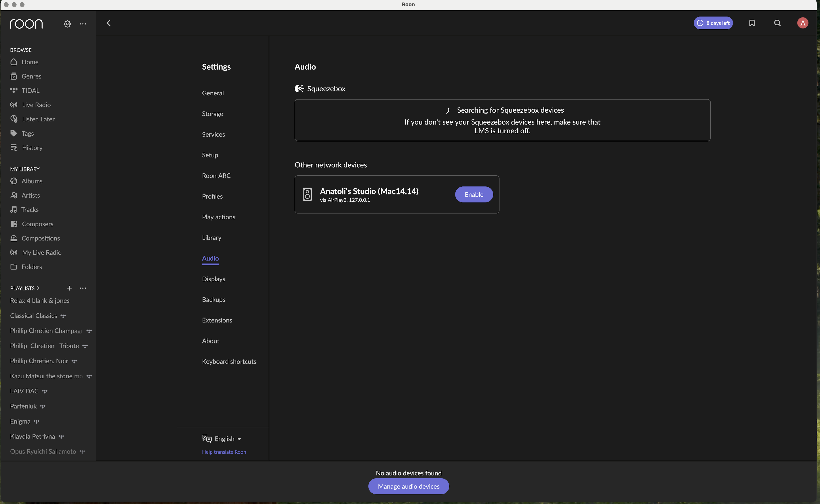Open the Phillip Chretien Tribute playlist
This screenshot has height=504, width=820.
coord(44,346)
